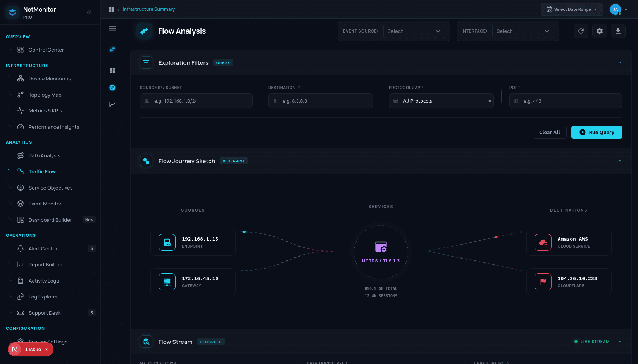Toggle the Live Stream indicator
The image size is (638, 364).
tap(592, 342)
